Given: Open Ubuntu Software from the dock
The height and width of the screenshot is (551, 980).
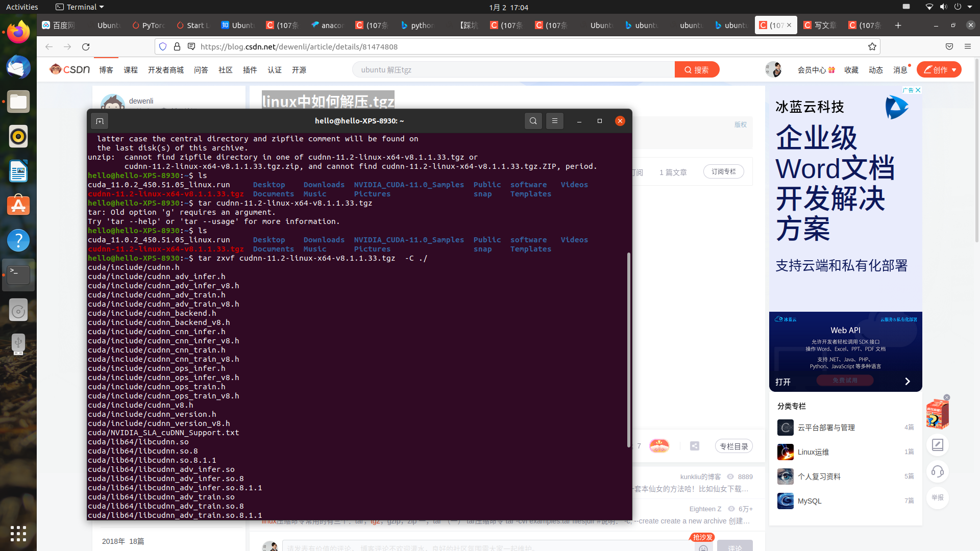Looking at the screenshot, I should 18,206.
